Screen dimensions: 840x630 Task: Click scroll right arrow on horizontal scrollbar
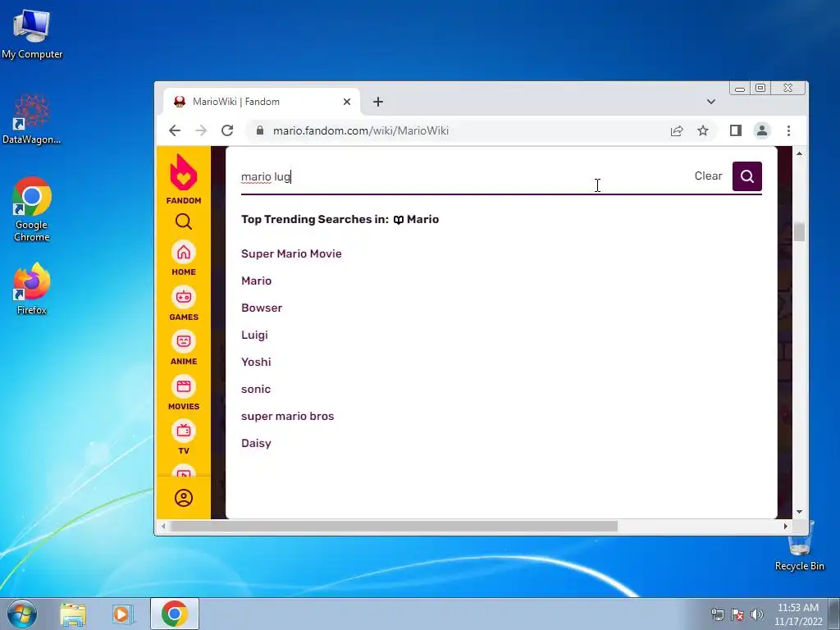785,527
